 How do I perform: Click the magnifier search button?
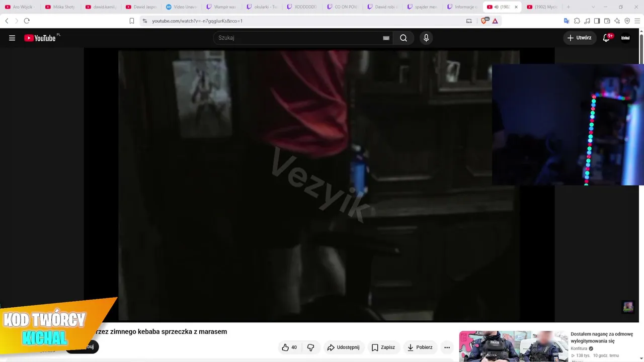404,38
